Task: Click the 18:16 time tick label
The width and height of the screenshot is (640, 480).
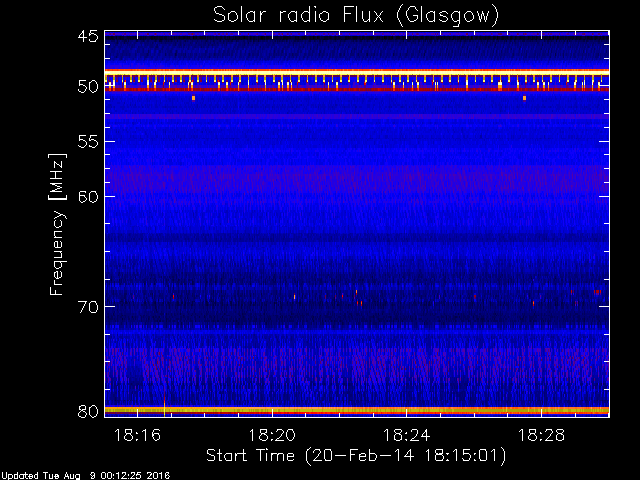Action: tap(138, 435)
